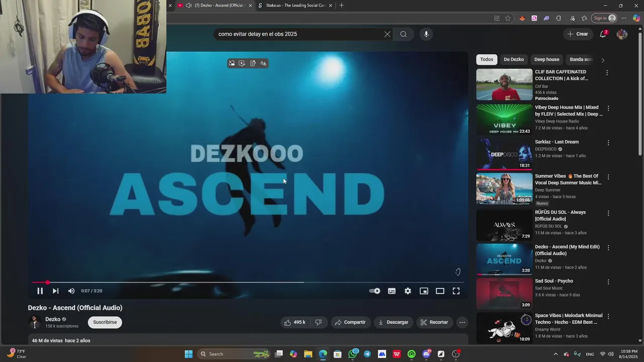Viewport: 644px width, 362px height.
Task: Open options for Sad Soul Psycho
Action: pos(608,282)
